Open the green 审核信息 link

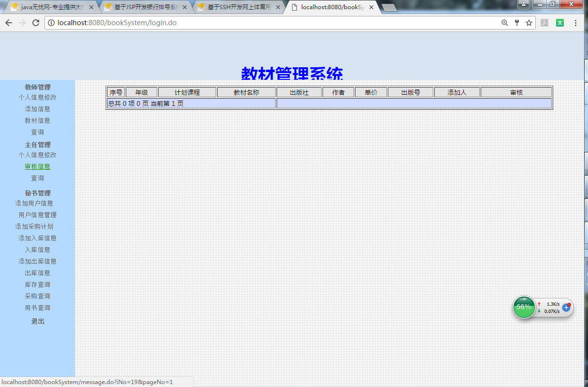pyautogui.click(x=38, y=166)
